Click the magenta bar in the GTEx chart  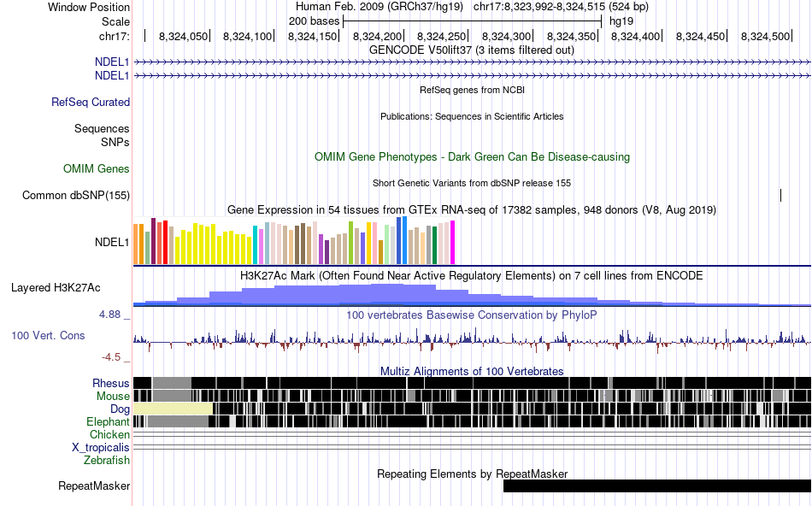[x=453, y=243]
